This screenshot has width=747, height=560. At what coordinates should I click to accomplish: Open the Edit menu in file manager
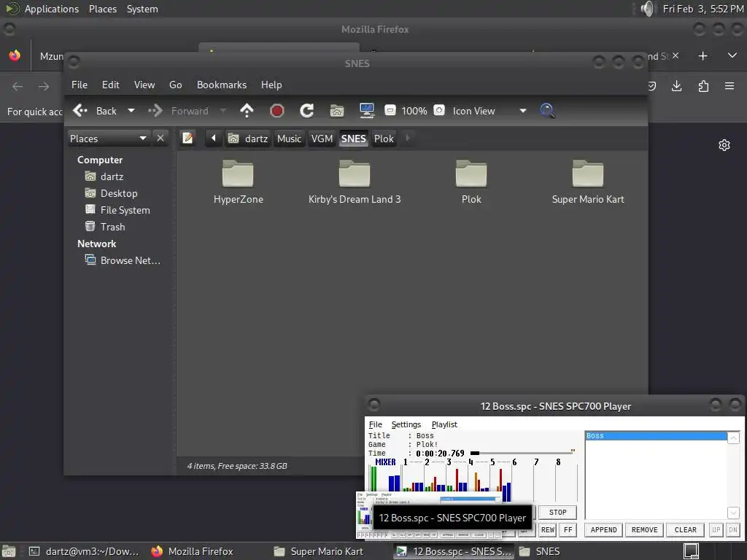[111, 85]
